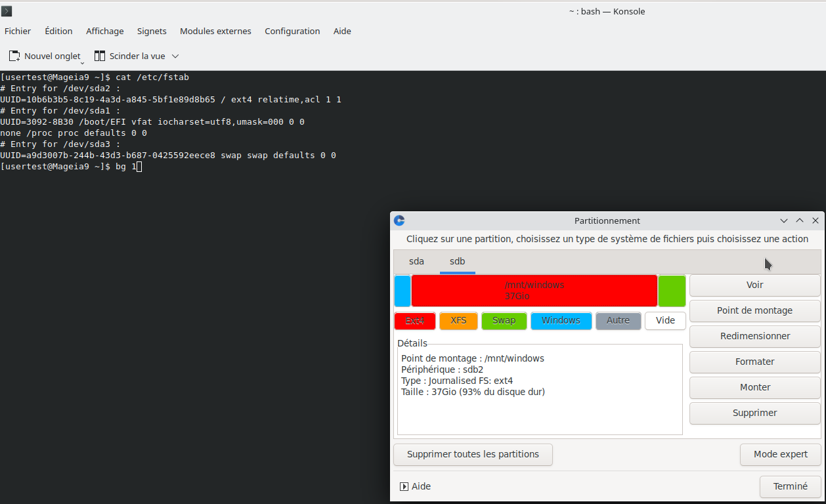826x504 pixels.
Task: Click the '# Entry for /dev/sda1' comment line
Action: 60,111
